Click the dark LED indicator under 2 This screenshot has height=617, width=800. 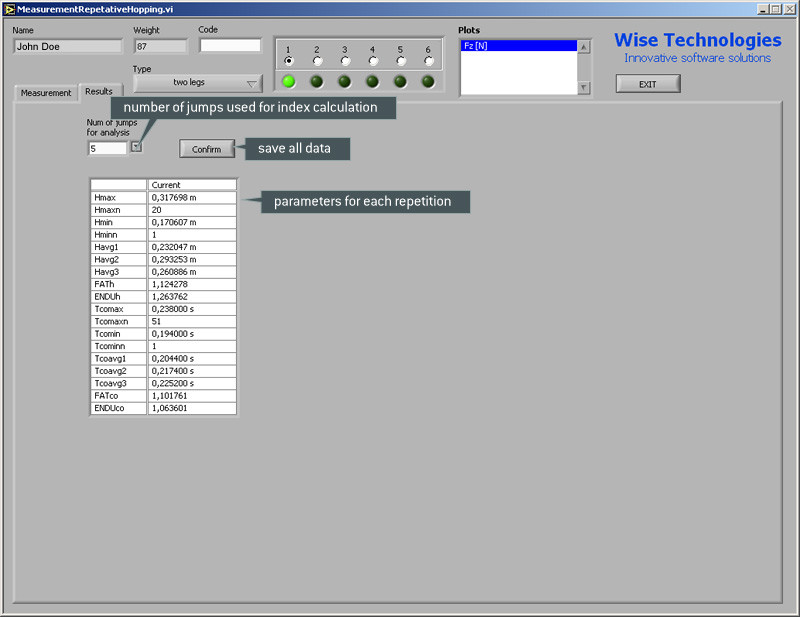[317, 81]
